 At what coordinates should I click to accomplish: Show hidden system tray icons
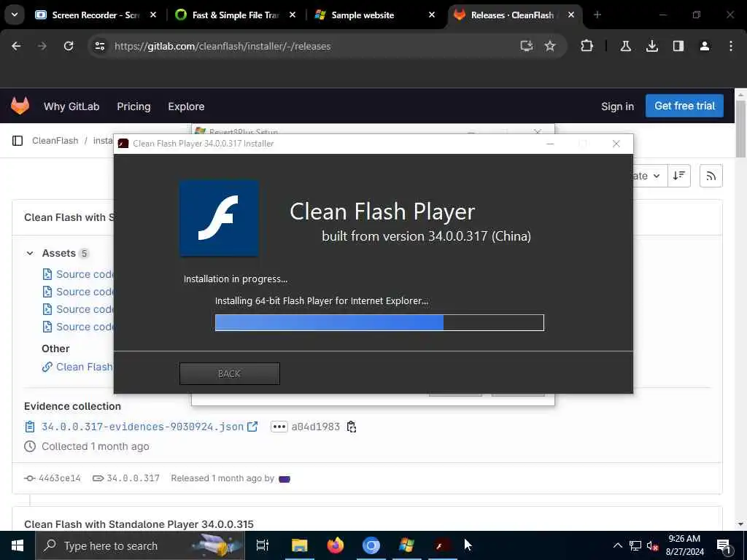click(x=617, y=545)
